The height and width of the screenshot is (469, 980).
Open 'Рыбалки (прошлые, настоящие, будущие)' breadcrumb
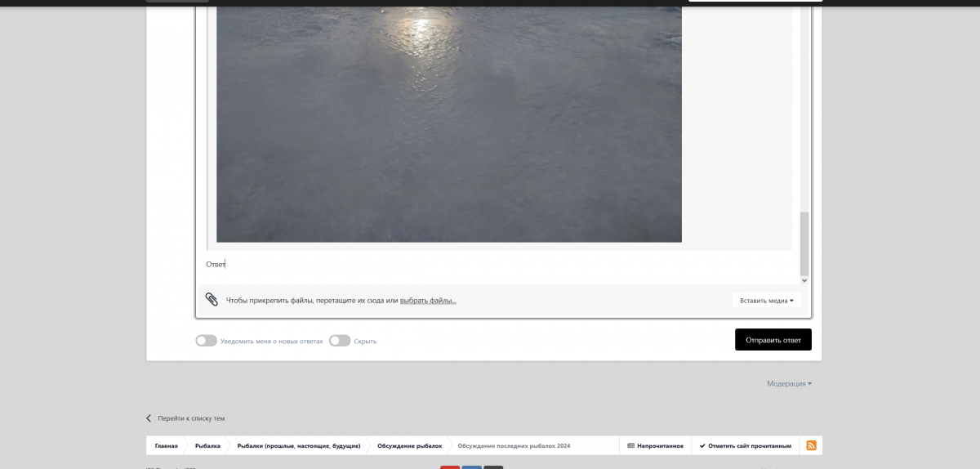pyautogui.click(x=299, y=446)
